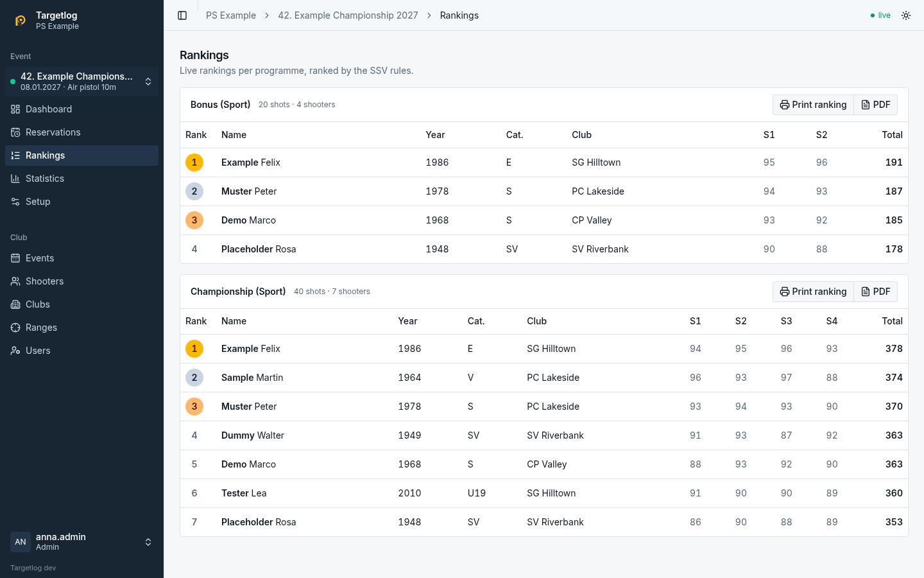Click gold rank 1 badge in Championship table
The image size is (924, 578).
194,349
